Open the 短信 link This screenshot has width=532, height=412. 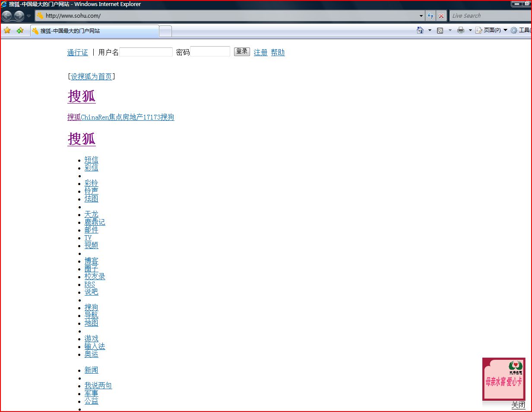[x=92, y=160]
